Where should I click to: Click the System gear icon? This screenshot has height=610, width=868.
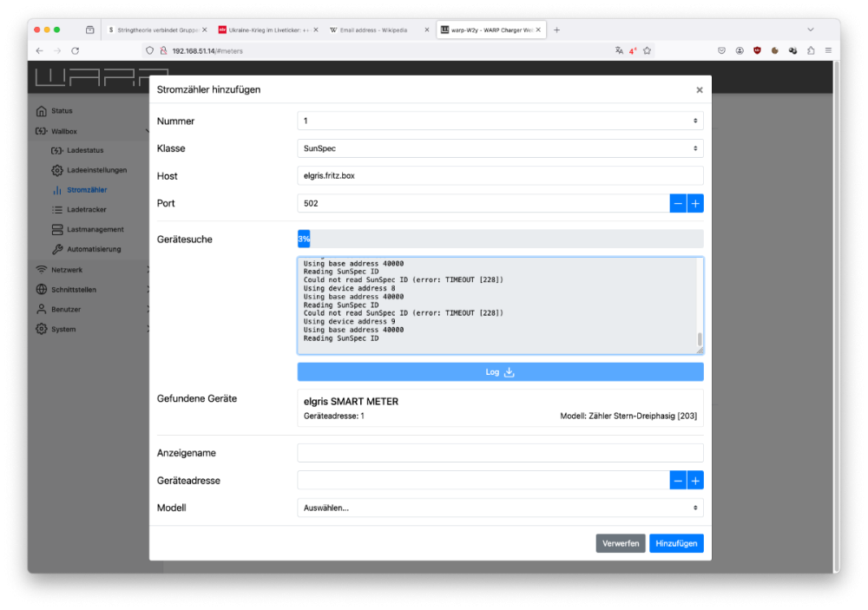(x=41, y=330)
